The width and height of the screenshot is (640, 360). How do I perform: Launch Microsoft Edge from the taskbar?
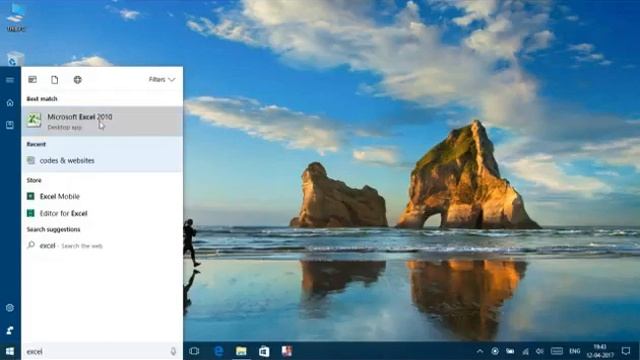click(218, 351)
